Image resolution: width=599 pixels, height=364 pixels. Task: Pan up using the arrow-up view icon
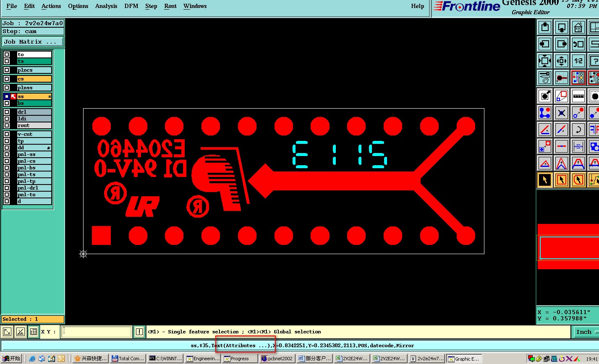click(x=545, y=27)
